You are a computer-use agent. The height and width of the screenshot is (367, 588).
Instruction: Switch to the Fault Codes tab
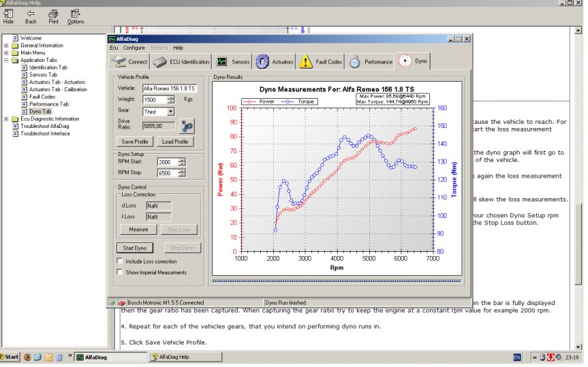tap(322, 62)
